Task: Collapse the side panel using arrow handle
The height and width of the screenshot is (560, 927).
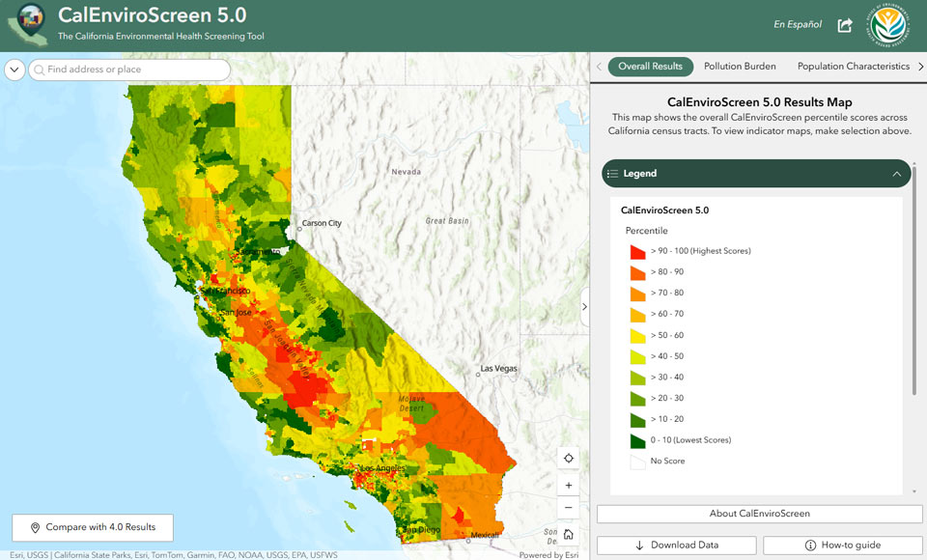Action: pyautogui.click(x=585, y=306)
